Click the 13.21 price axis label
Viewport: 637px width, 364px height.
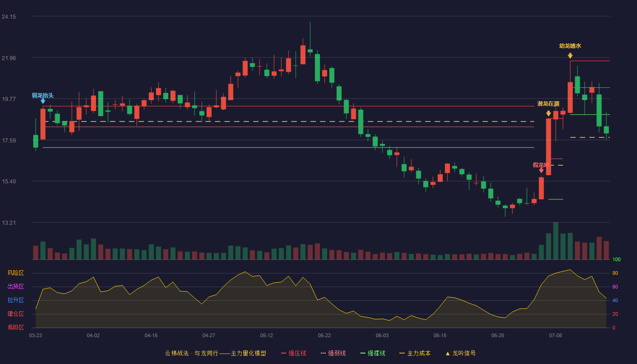pos(9,223)
